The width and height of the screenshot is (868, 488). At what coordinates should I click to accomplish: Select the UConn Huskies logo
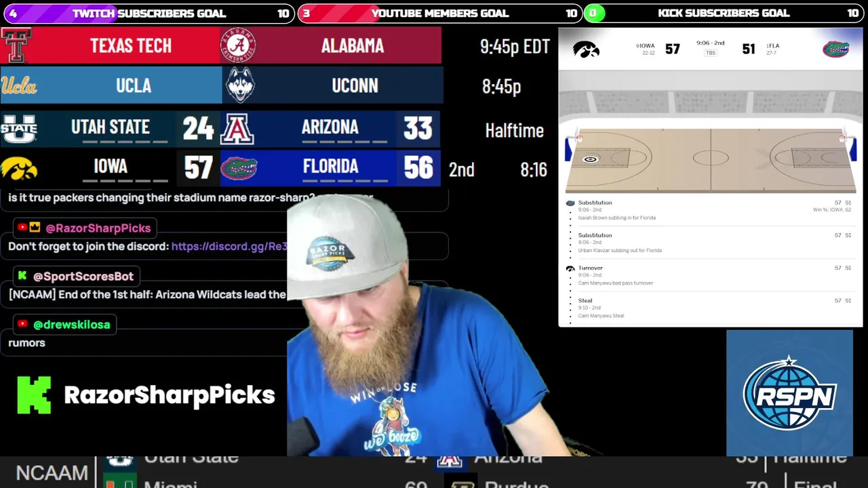[240, 85]
